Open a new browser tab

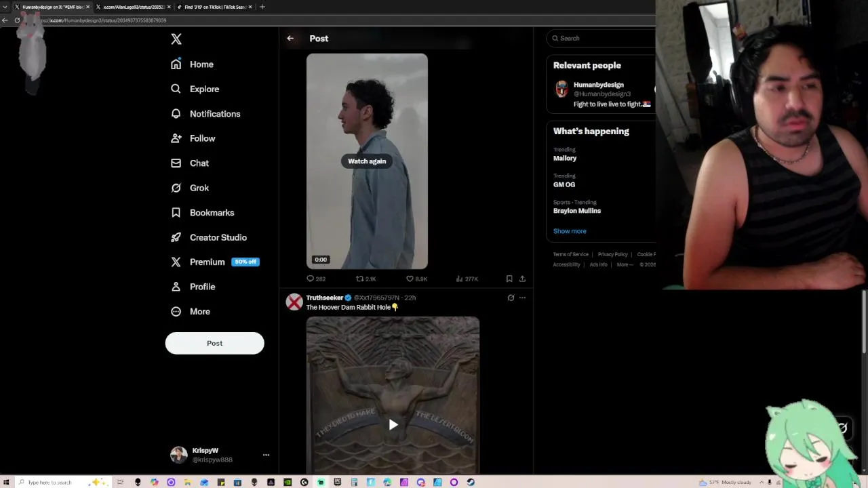[262, 7]
